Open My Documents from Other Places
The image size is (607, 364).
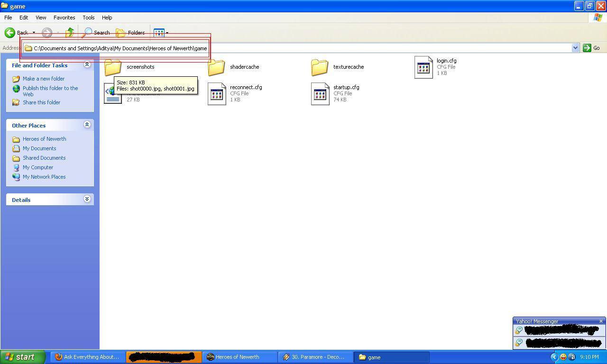pos(39,148)
